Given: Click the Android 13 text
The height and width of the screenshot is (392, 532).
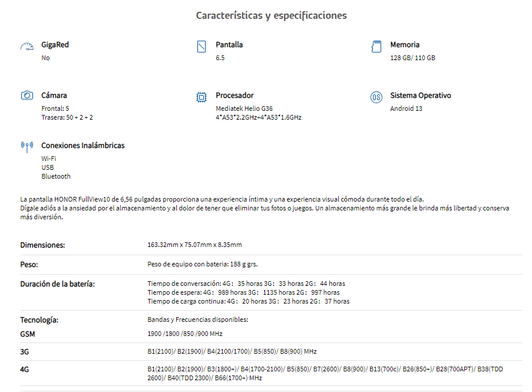Looking at the screenshot, I should (406, 108).
